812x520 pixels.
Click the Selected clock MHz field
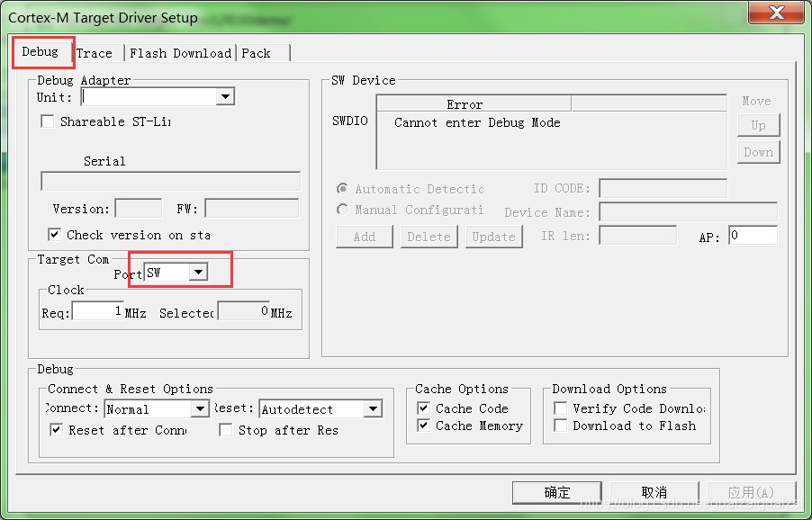(x=243, y=311)
